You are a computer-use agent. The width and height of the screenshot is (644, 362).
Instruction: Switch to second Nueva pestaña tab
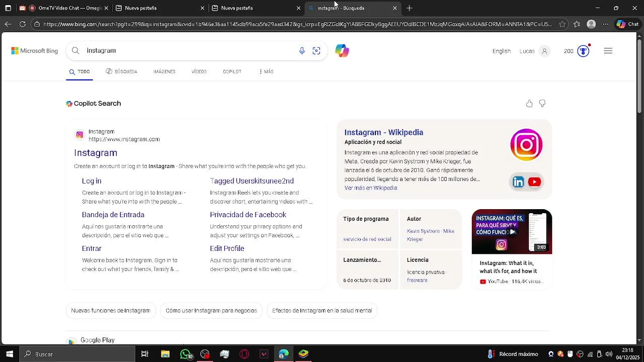coord(256,8)
